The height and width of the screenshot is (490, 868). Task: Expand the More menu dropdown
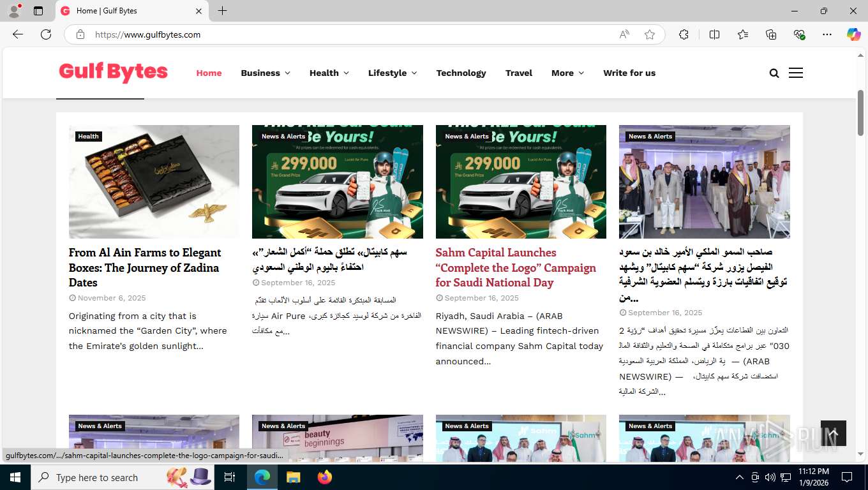[568, 73]
